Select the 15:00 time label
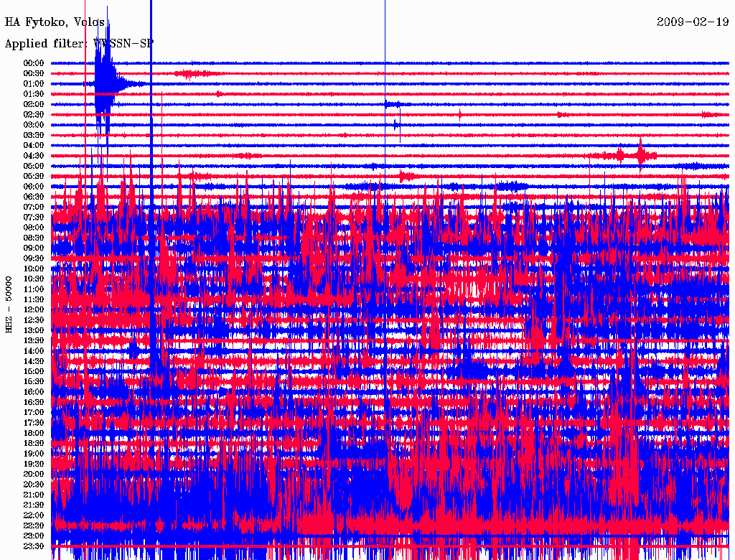The image size is (735, 560). (34, 371)
